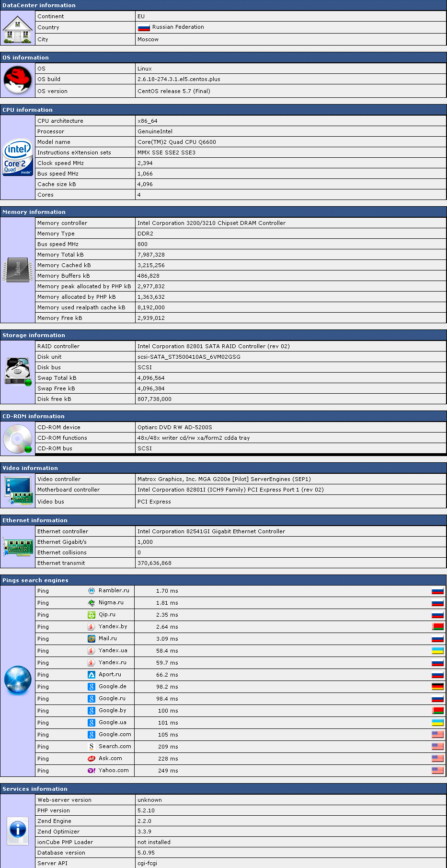Click the Russian flag next to Russian Federation
The height and width of the screenshot is (868, 447).
[x=144, y=28]
